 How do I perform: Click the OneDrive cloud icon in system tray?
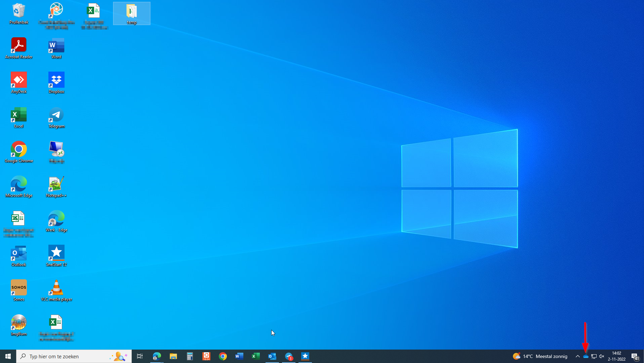586,356
